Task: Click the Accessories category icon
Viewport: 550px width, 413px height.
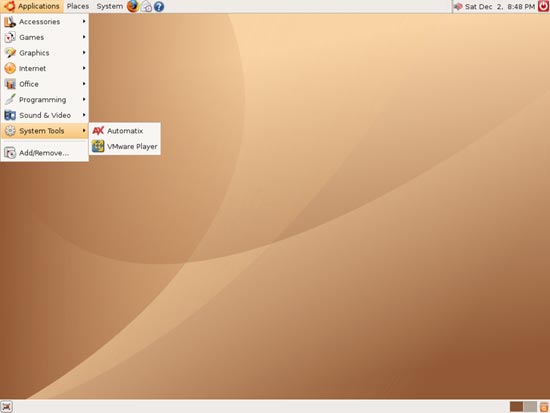Action: pos(10,22)
